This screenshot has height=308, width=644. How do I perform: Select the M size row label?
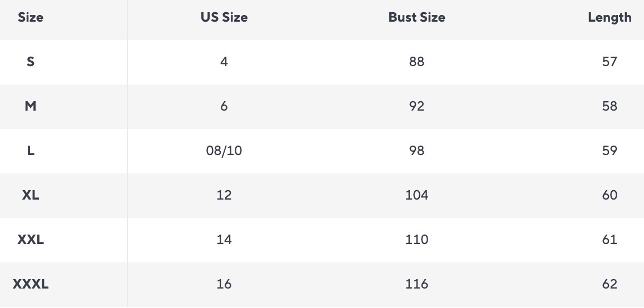[31, 106]
